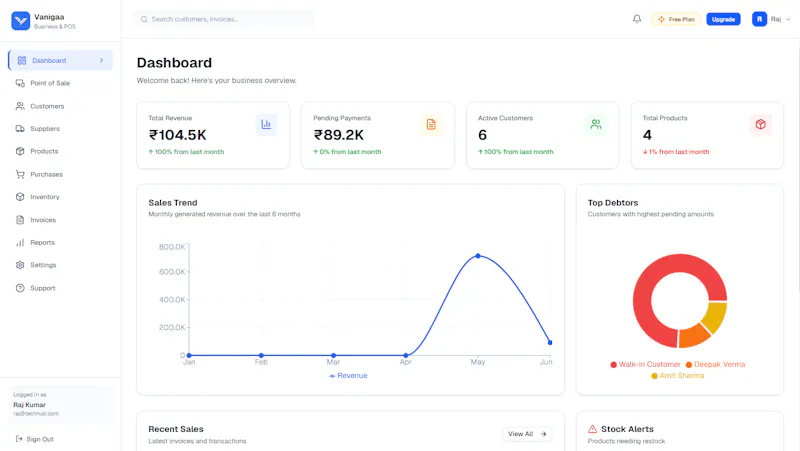Viewport: 800px width, 451px height.
Task: Open the notifications bell
Action: [x=637, y=19]
